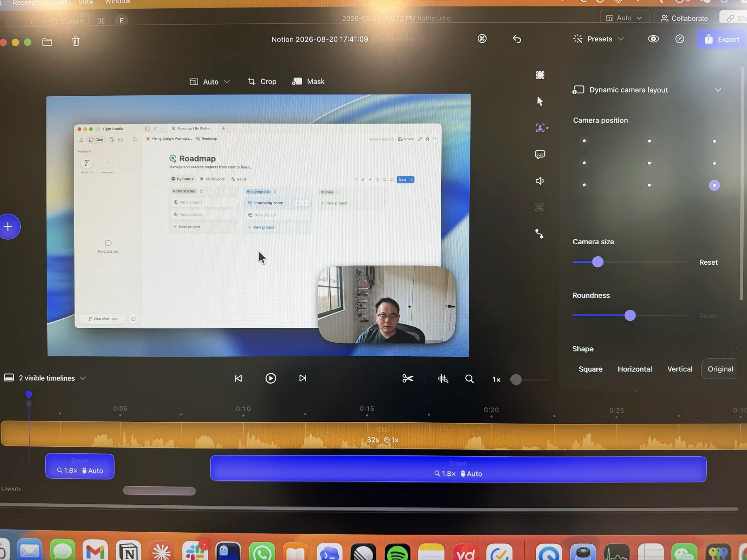The image size is (747, 560).
Task: Open cursor settings in sidebar
Action: coord(539,101)
